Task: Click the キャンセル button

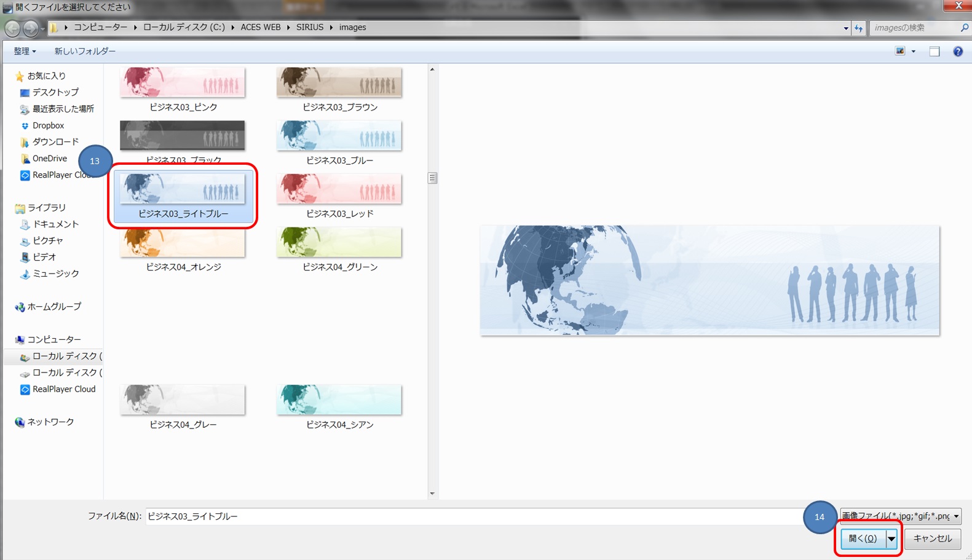Action: [x=932, y=538]
